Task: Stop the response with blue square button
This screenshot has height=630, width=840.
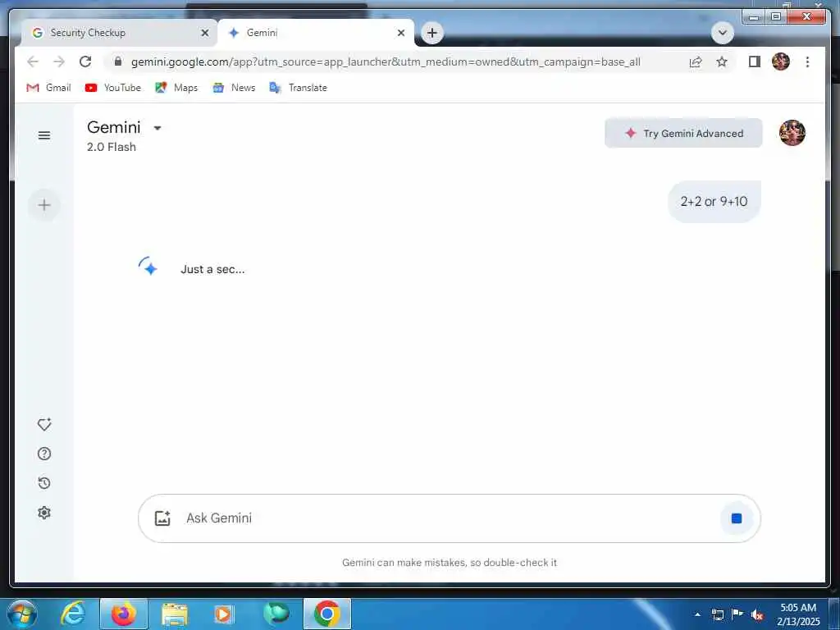Action: tap(737, 518)
